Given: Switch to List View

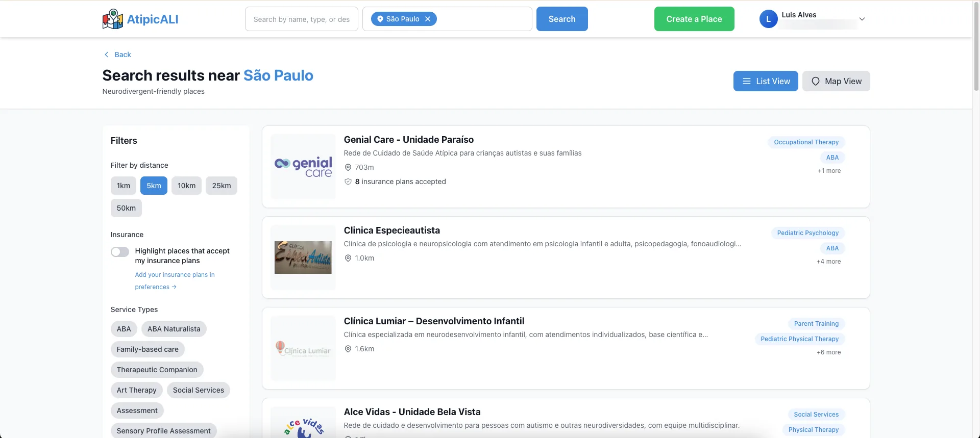Looking at the screenshot, I should coord(766,81).
